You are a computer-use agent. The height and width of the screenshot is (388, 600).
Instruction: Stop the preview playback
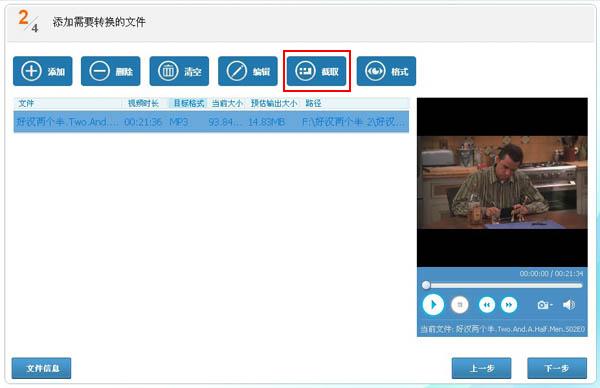pyautogui.click(x=460, y=305)
